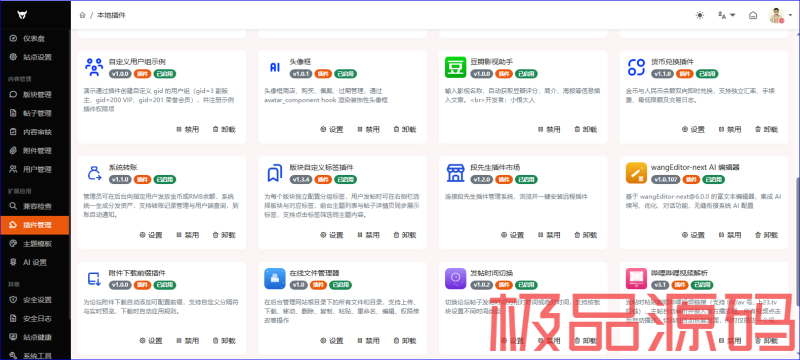Screen dimensions: 800x360
Task: Open settings for 段先生插件市场
Action: [x=512, y=235]
